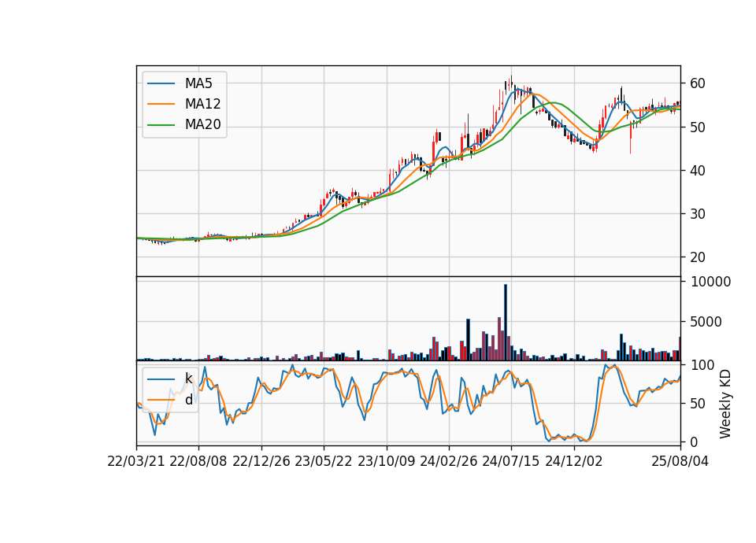The image size is (756, 543).
Task: Click the blue MA5 legend line sample
Action: pyautogui.click(x=161, y=84)
